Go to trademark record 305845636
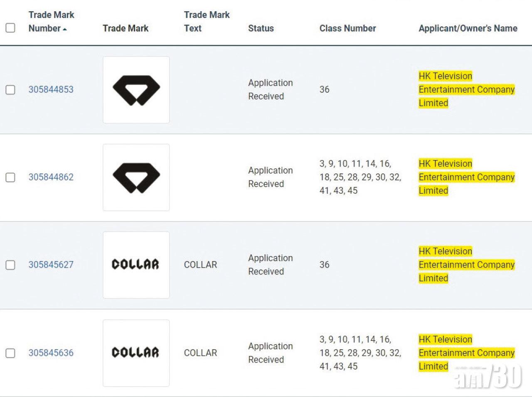The height and width of the screenshot is (397, 532). click(51, 353)
